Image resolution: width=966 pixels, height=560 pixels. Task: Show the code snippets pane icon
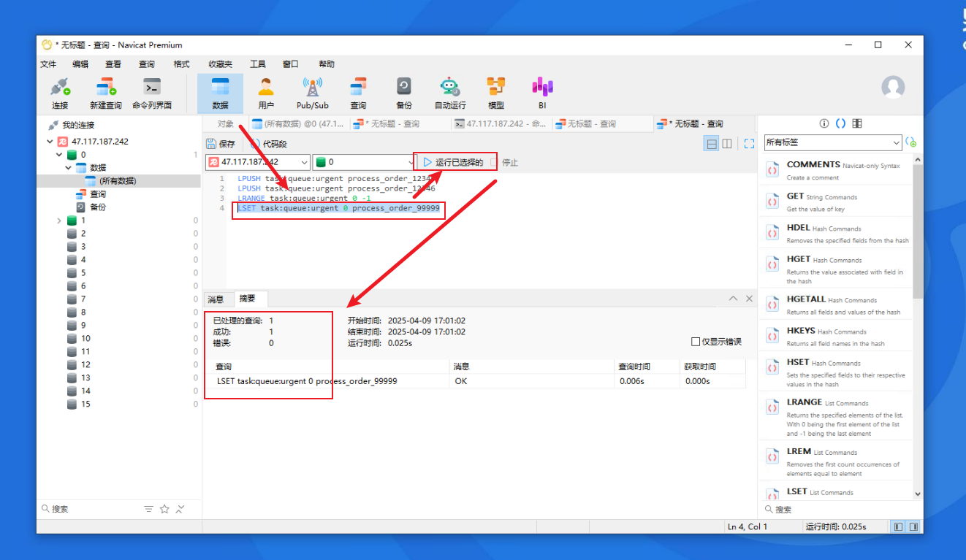click(x=840, y=123)
